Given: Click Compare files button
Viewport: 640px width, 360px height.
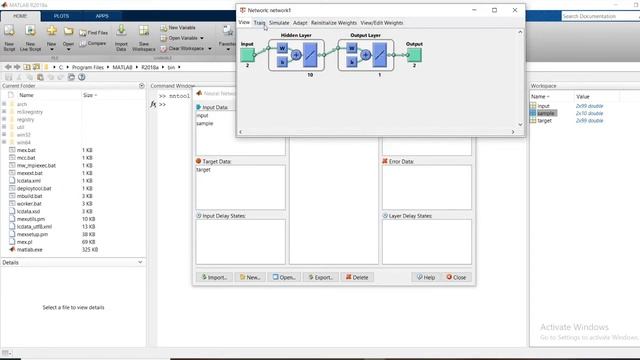Looking at the screenshot, I should 93,43.
